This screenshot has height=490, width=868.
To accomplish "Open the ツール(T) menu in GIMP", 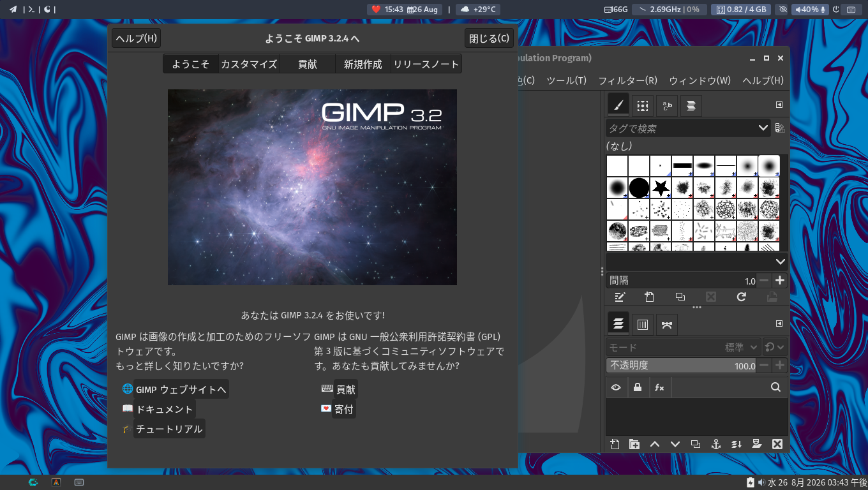I will 567,80.
